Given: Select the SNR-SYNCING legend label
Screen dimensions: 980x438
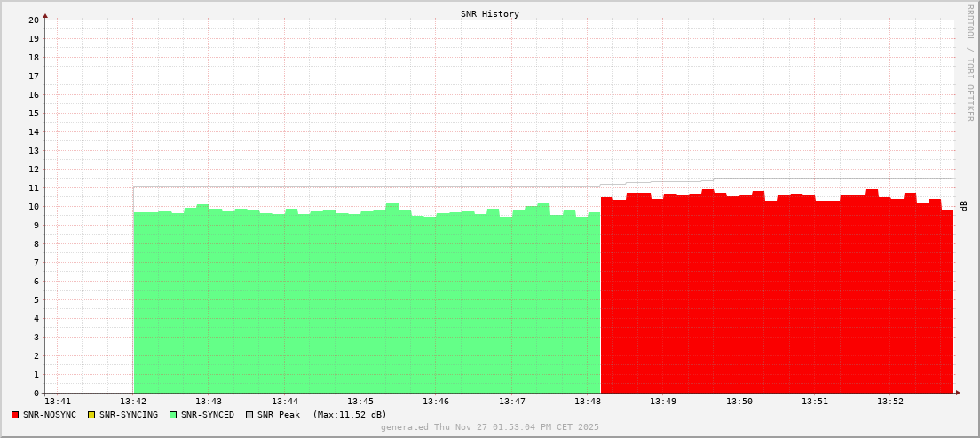Looking at the screenshot, I should pyautogui.click(x=128, y=415).
